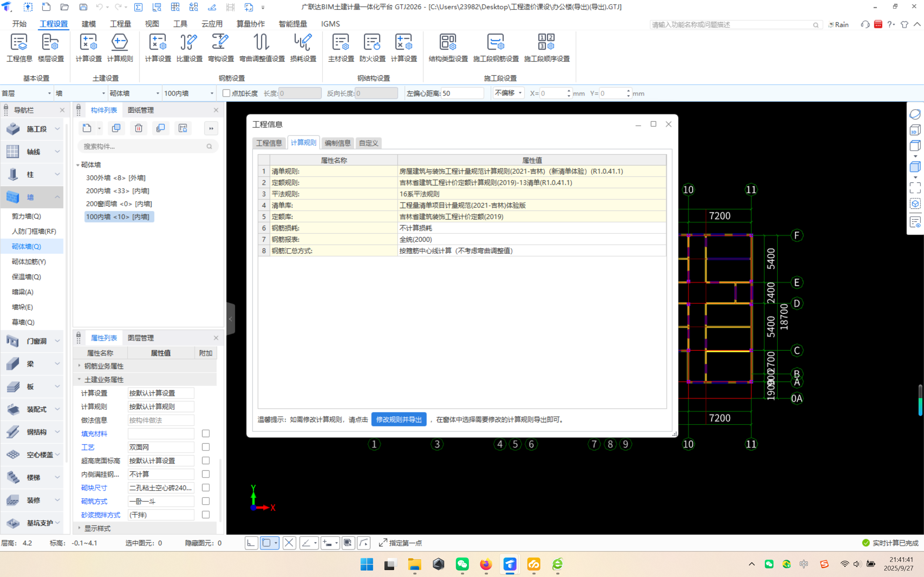Check the 填充材料 附加 checkbox

pyautogui.click(x=206, y=433)
